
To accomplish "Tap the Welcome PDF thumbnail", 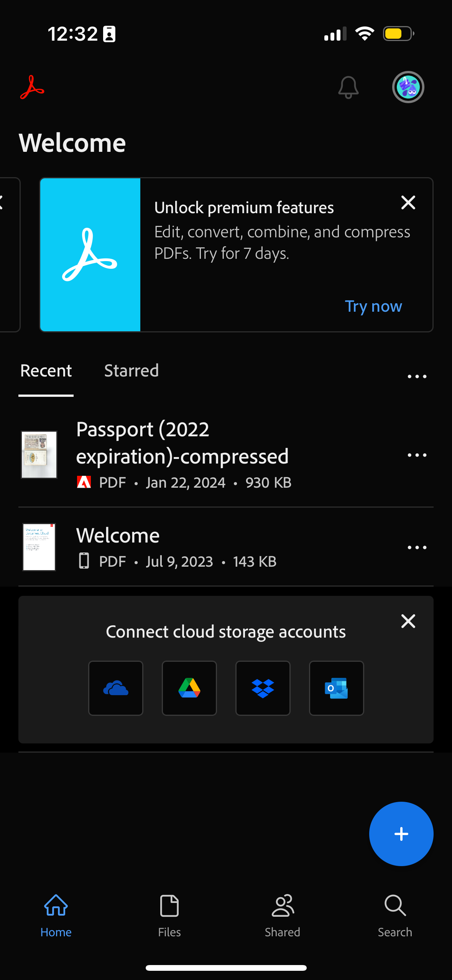I will (x=39, y=547).
